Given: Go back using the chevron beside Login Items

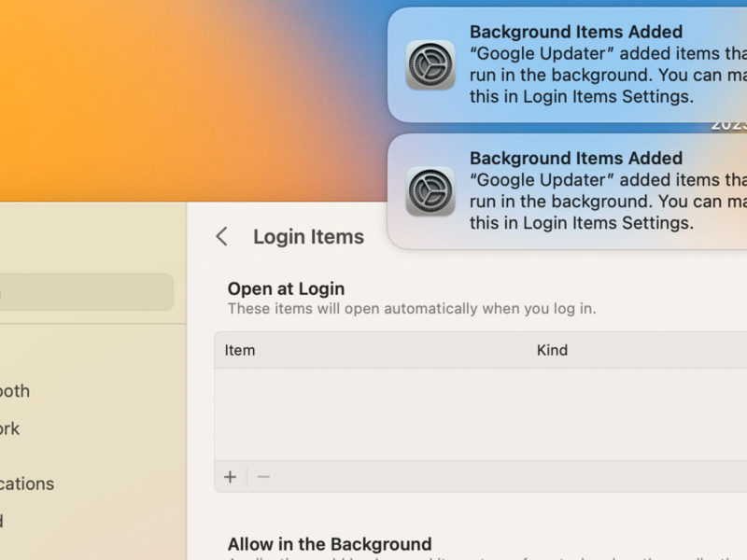Looking at the screenshot, I should click(221, 237).
